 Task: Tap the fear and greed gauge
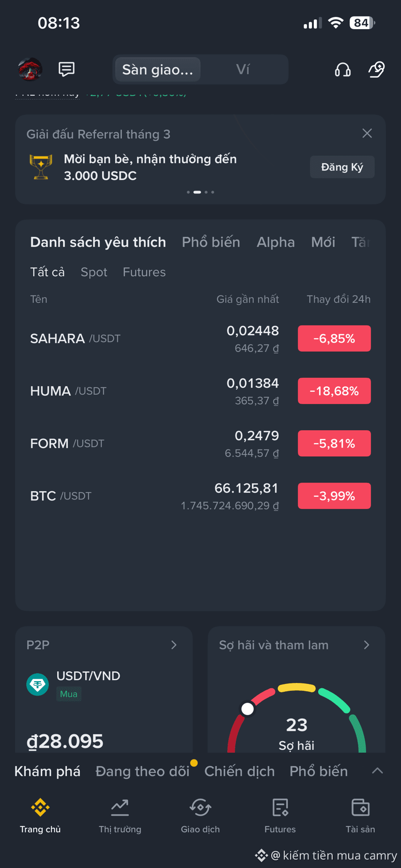tap(296, 718)
